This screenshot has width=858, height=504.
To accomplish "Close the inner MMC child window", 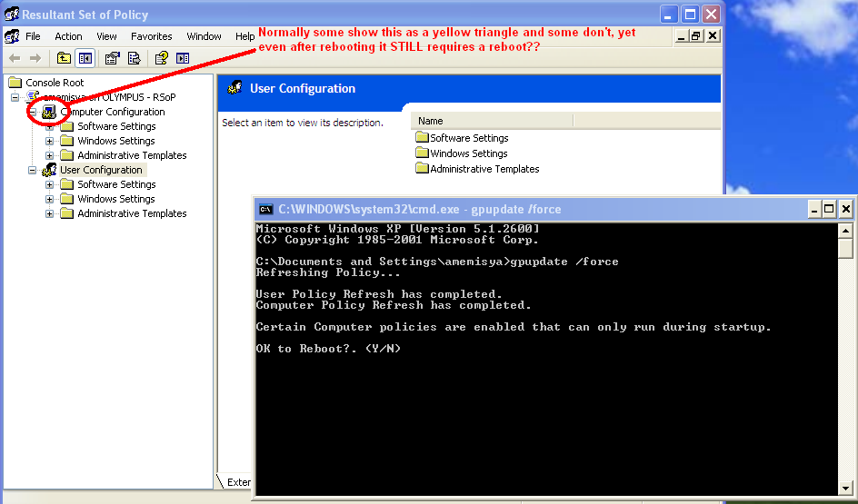I will (713, 36).
